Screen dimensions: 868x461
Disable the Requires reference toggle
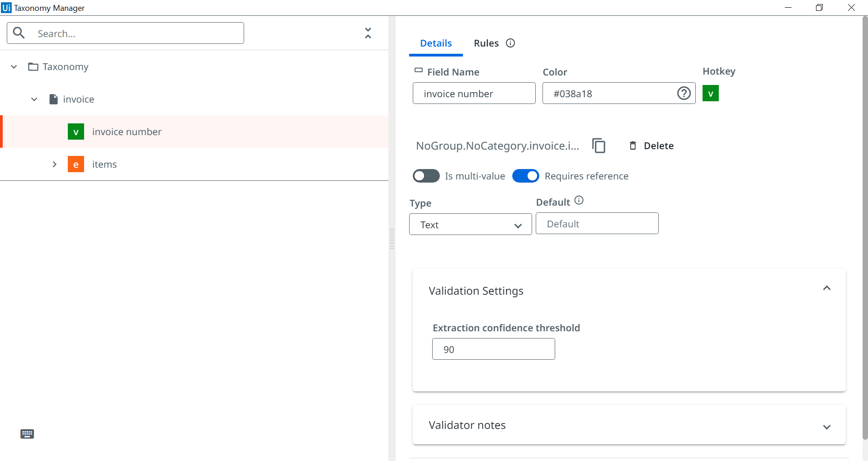tap(525, 176)
